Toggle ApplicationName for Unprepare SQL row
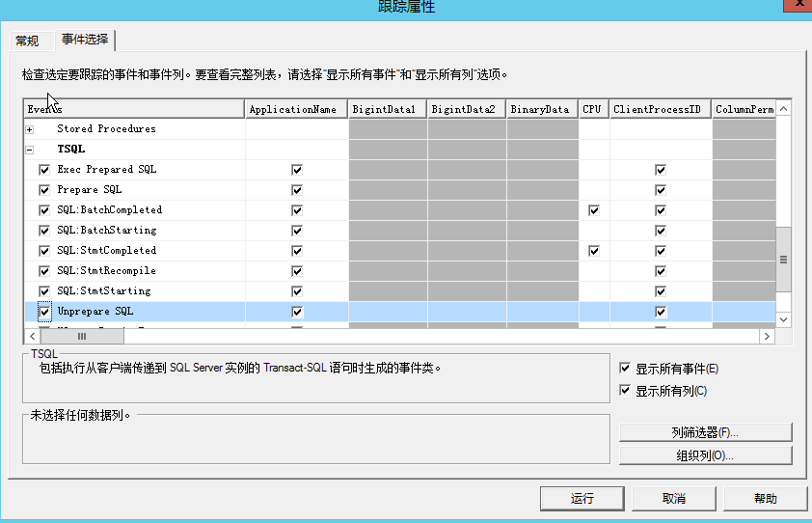 tap(297, 312)
